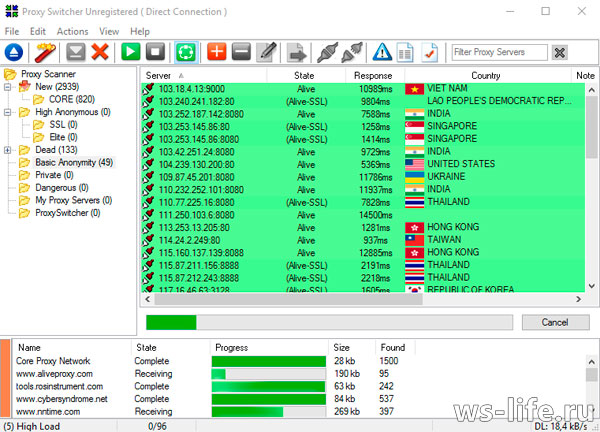Sort by the Country column header
Screen dimensions: 600x432
[x=487, y=75]
